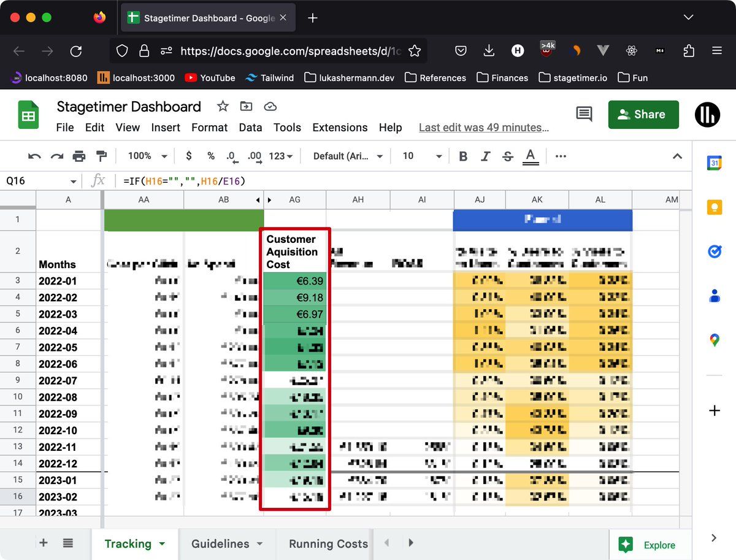Open Google Calendar side panel

click(x=714, y=163)
